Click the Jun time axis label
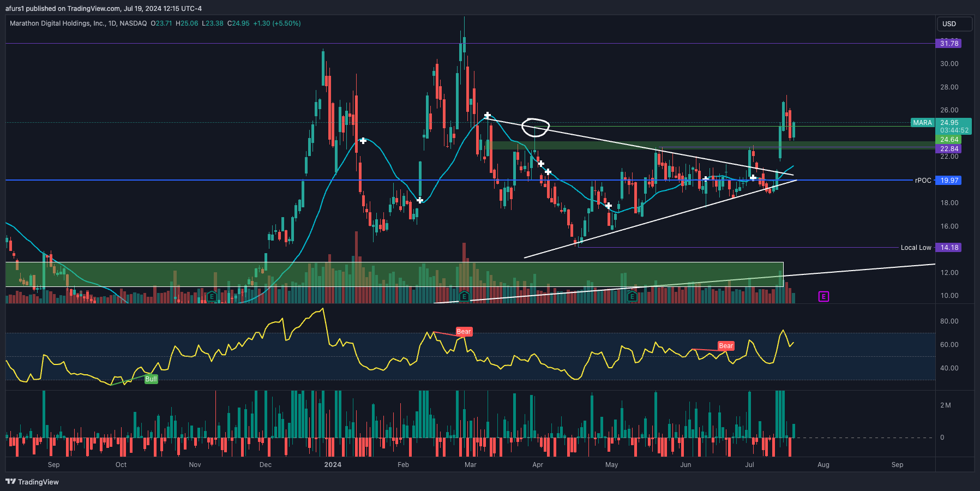This screenshot has width=980, height=491. pyautogui.click(x=686, y=465)
